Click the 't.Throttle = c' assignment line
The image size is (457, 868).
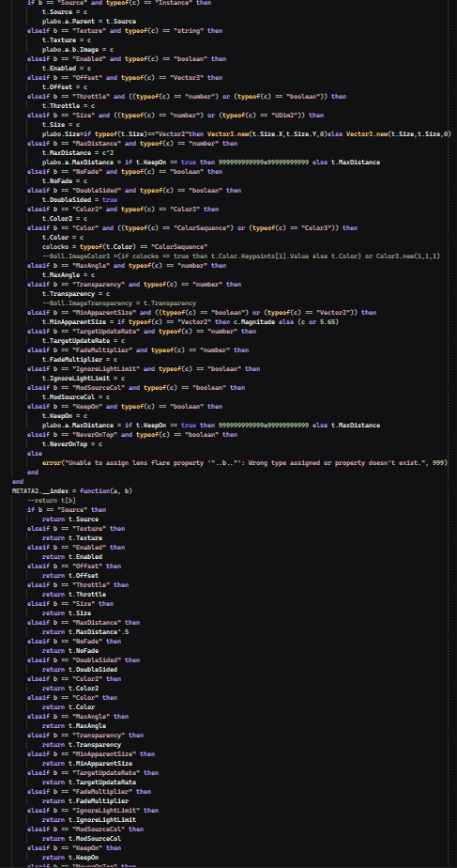69,106
